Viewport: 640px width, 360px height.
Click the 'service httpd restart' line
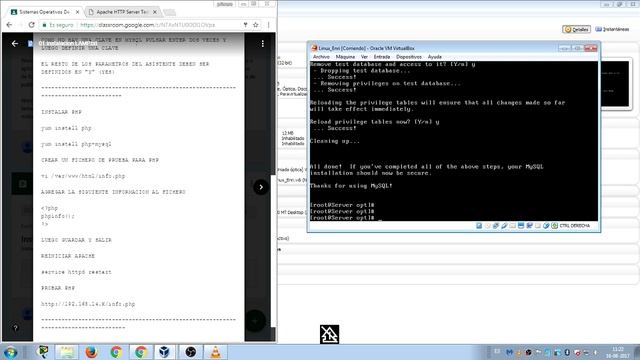76,272
